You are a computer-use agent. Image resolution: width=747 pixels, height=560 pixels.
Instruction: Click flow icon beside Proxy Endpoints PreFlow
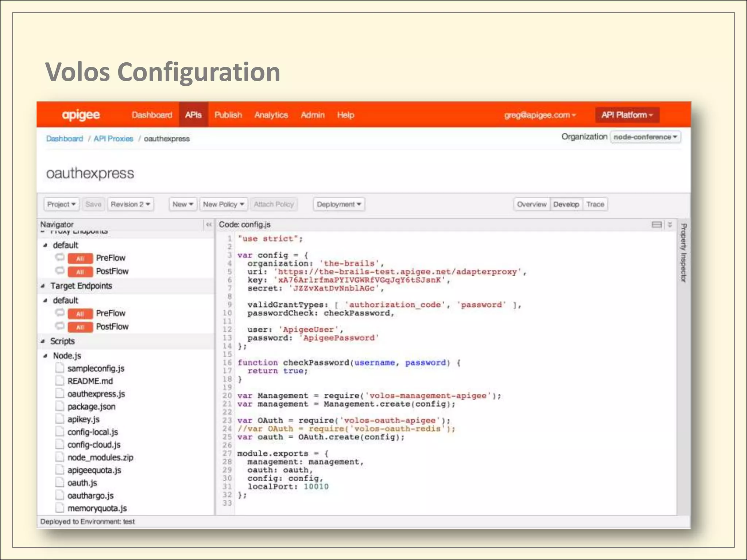(x=60, y=257)
